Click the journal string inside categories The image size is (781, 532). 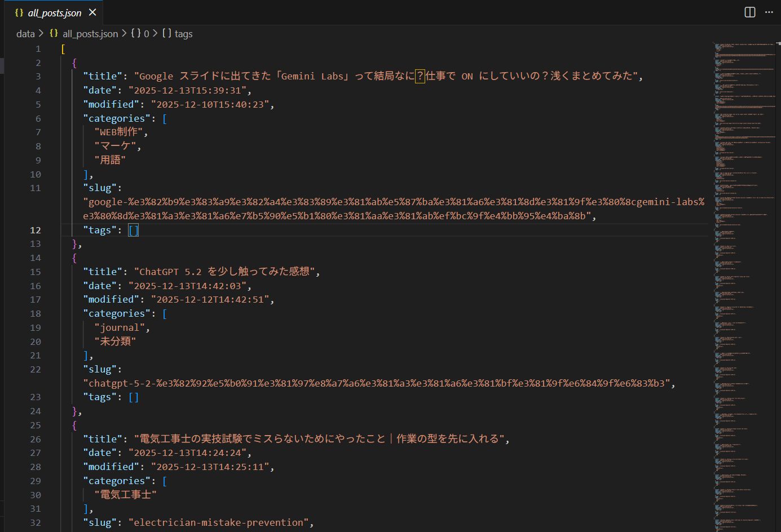pos(119,327)
